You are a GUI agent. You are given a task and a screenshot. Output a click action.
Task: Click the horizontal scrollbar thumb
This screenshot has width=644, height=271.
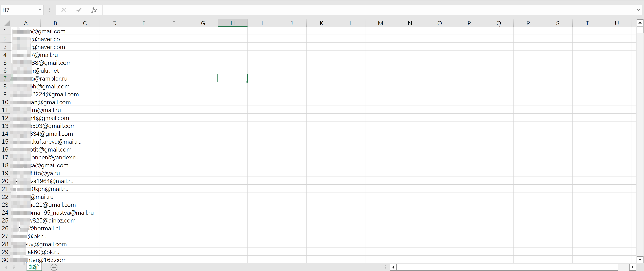(x=507, y=267)
